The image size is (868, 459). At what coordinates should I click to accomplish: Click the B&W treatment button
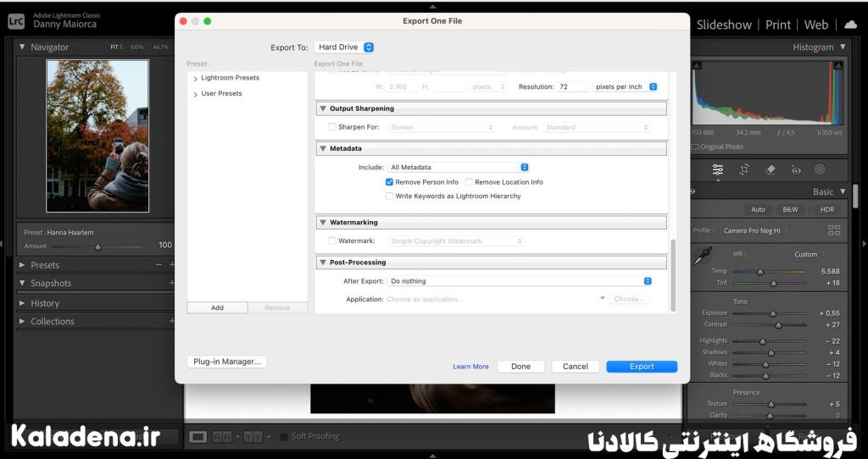790,209
